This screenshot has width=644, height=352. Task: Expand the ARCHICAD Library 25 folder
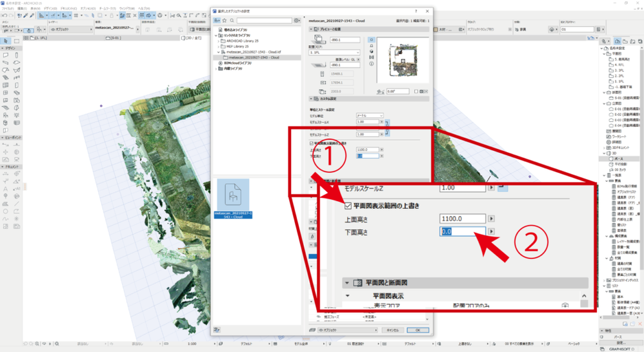[219, 41]
